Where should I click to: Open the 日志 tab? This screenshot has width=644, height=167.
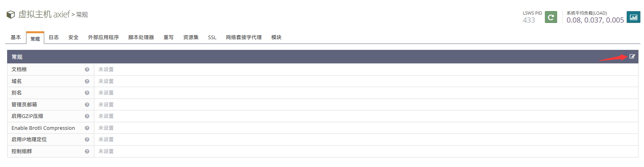click(54, 37)
